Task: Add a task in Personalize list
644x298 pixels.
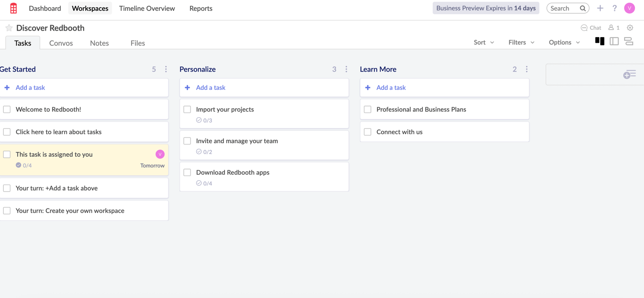Action: click(210, 88)
